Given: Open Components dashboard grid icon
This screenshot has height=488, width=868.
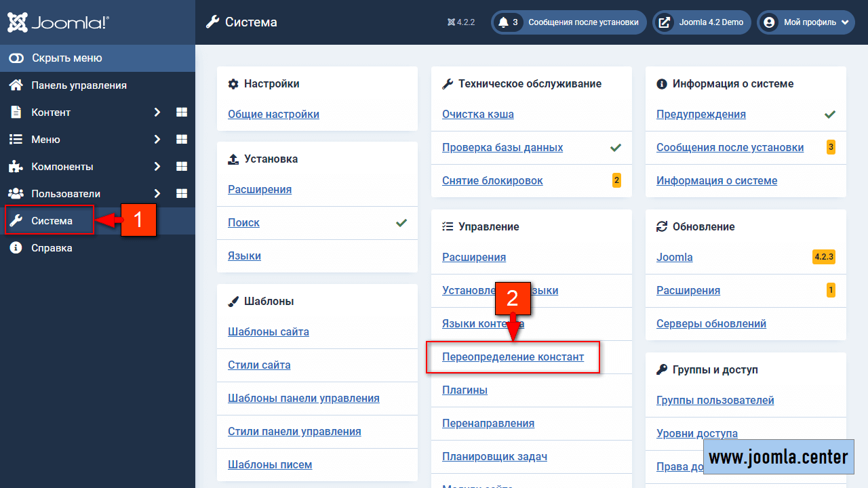Looking at the screenshot, I should tap(182, 167).
